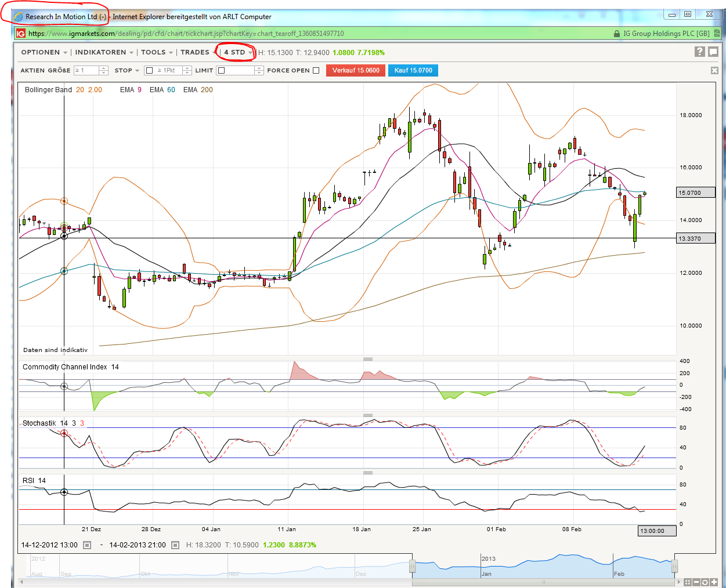Click the Internet Explorer title icon

(19, 17)
